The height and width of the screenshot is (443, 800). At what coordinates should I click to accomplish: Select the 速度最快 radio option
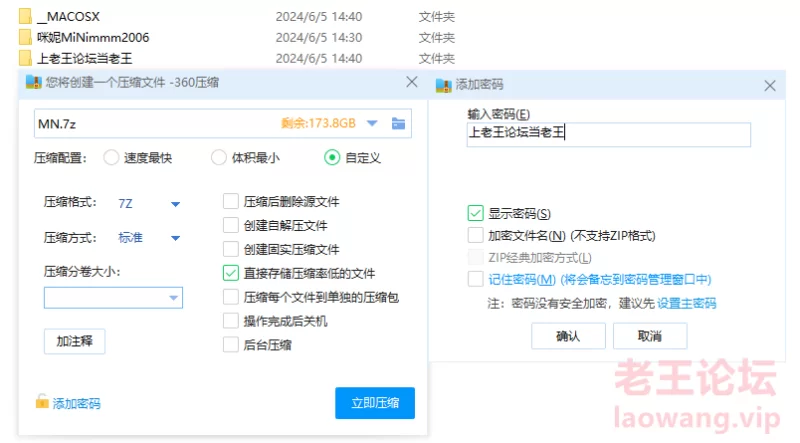111,158
